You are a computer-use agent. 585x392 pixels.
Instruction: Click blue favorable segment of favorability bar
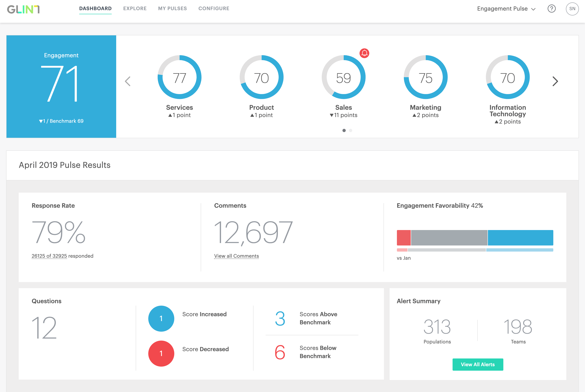pos(520,238)
